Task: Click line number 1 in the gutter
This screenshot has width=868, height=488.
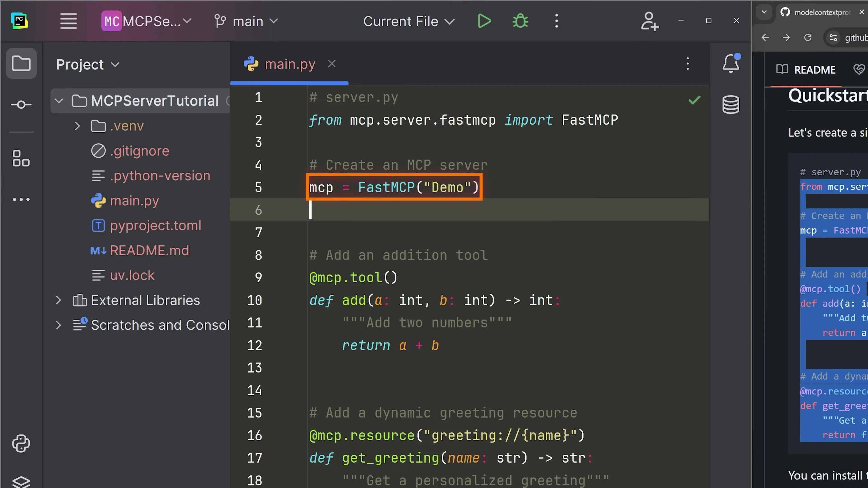Action: click(x=258, y=97)
